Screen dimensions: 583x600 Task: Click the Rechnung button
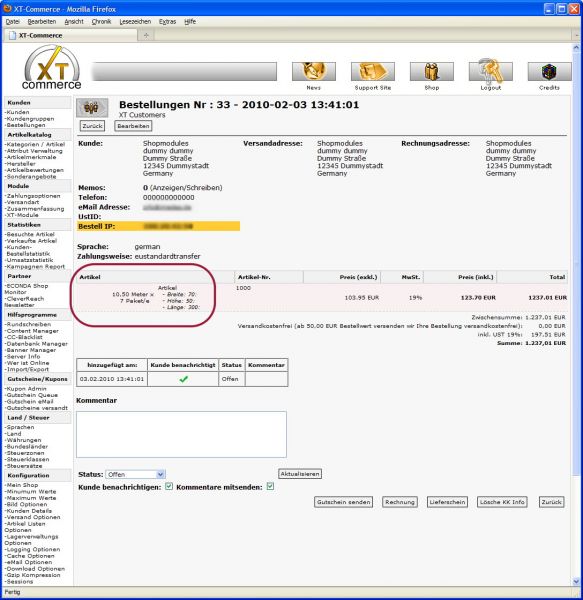coord(400,502)
